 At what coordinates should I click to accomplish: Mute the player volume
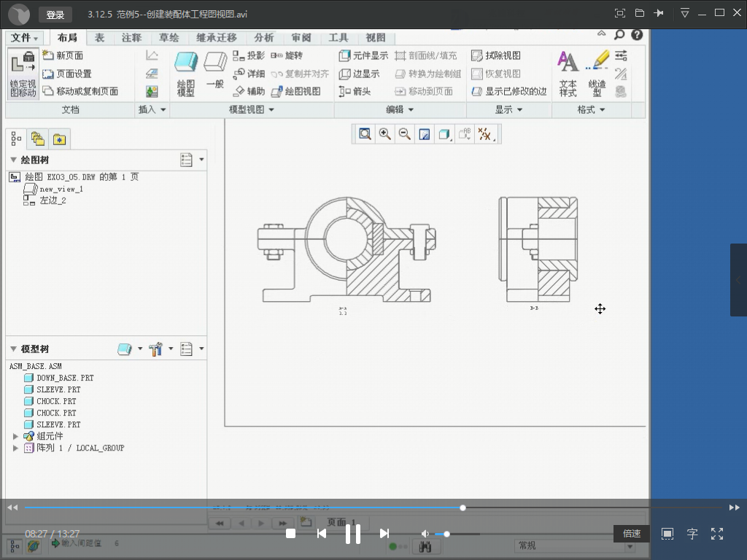425,534
